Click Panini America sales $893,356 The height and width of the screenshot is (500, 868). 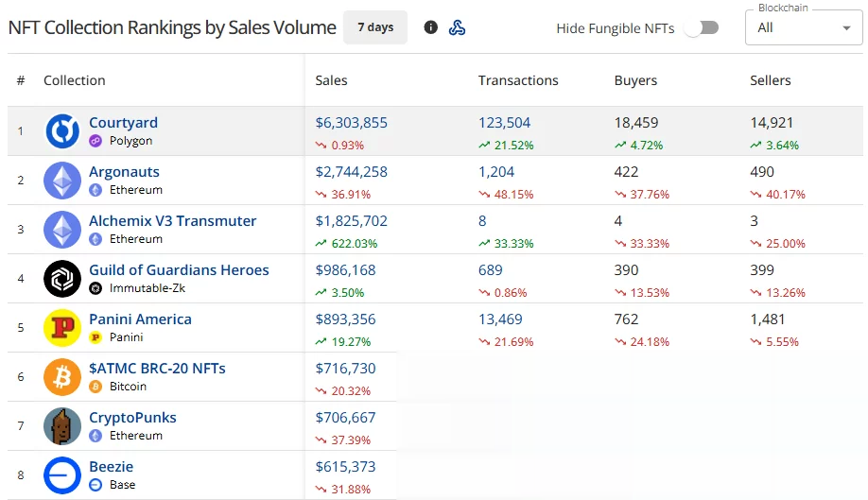[345, 319]
